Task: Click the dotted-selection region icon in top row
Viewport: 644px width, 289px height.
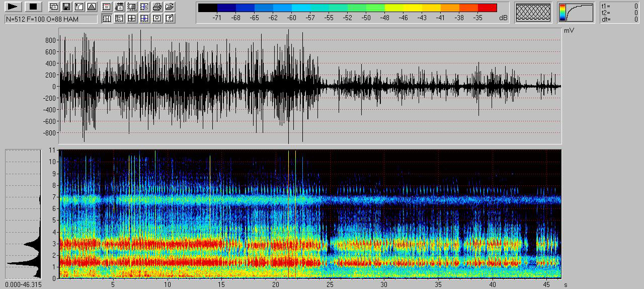Action: click(x=132, y=7)
